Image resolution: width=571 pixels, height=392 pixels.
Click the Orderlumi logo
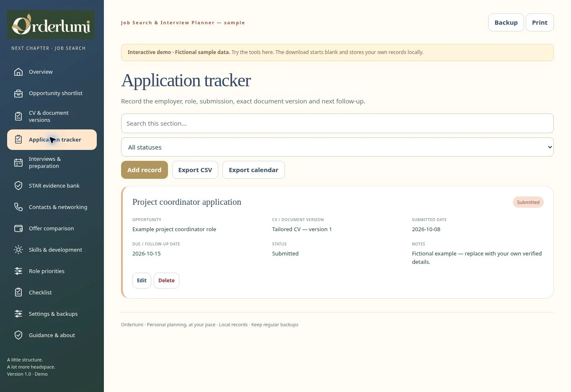[51, 25]
